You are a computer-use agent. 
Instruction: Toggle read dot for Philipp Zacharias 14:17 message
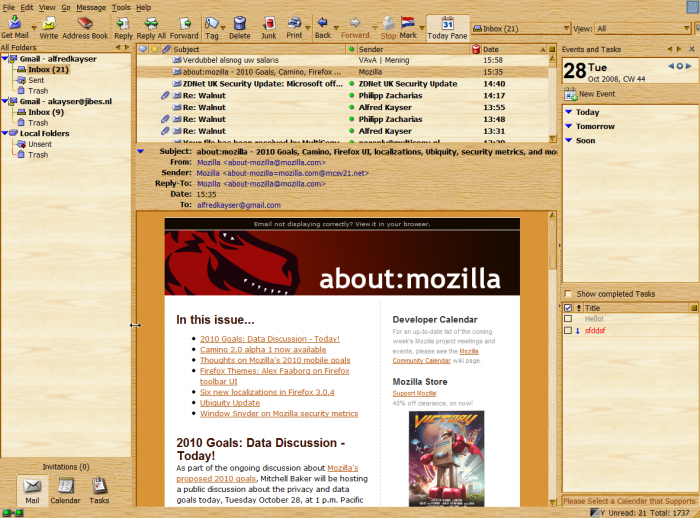[x=351, y=96]
